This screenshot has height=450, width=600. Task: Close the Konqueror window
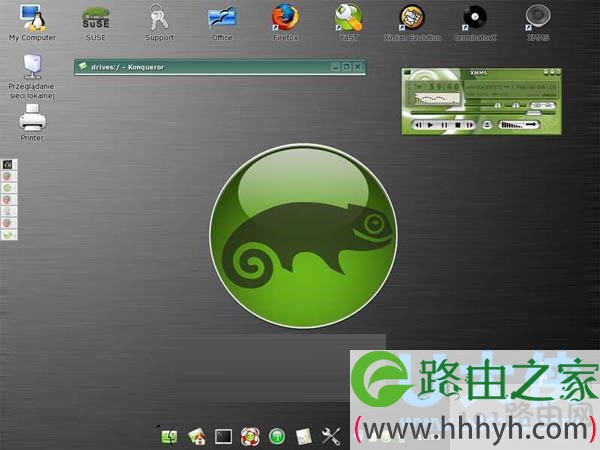click(x=357, y=67)
